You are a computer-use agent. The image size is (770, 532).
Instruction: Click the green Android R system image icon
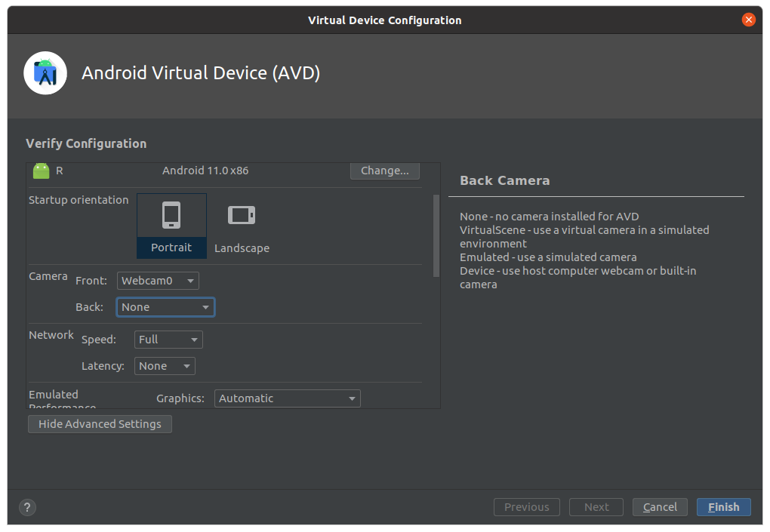[x=42, y=171]
